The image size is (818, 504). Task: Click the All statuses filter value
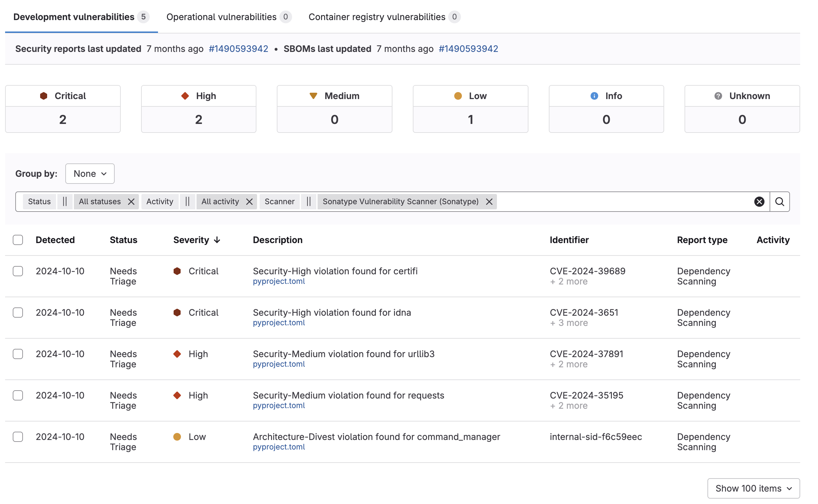click(x=100, y=202)
